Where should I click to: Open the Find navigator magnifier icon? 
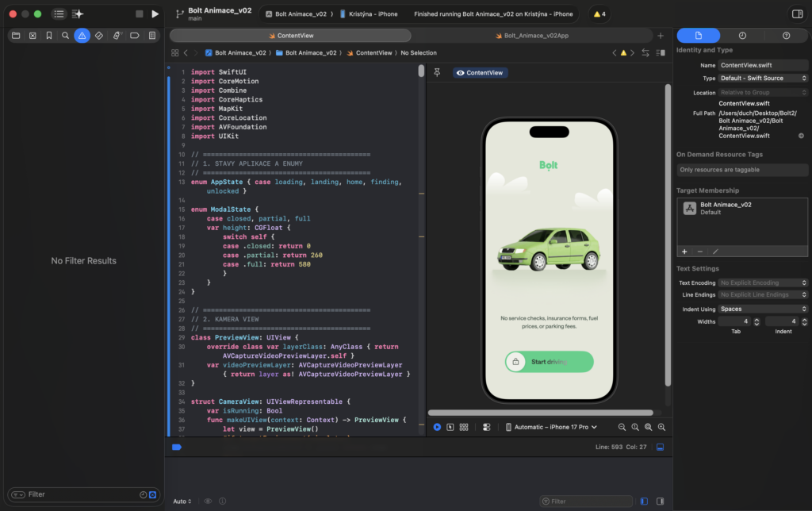pos(66,36)
